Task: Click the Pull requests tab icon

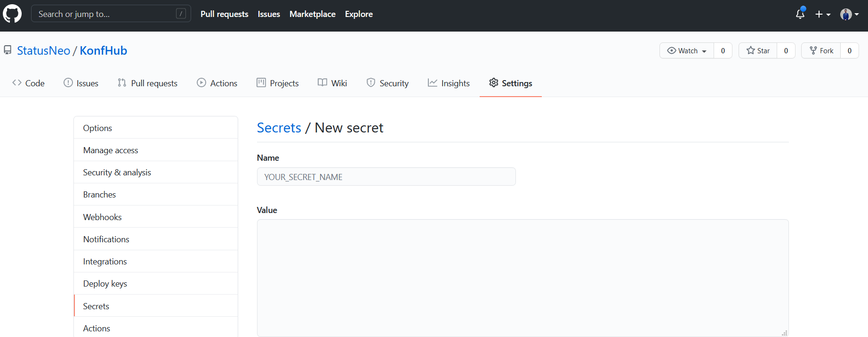Action: click(x=122, y=82)
